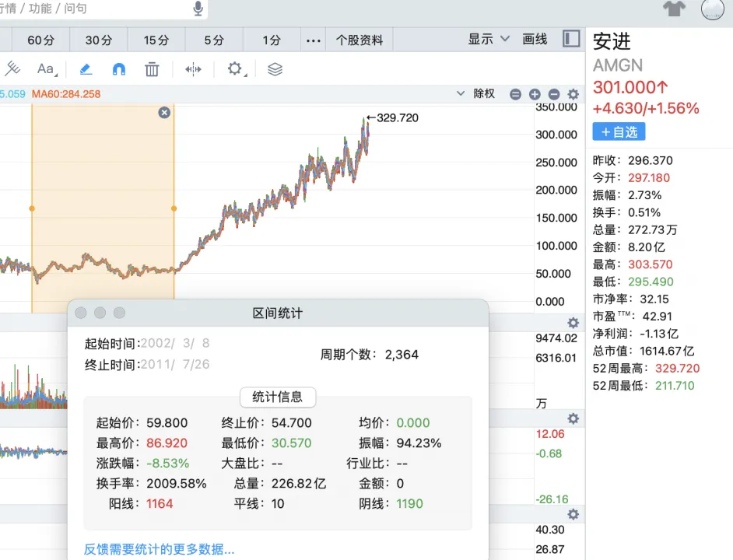The image size is (733, 560).
Task: Click the microphone voice search icon
Action: (198, 9)
